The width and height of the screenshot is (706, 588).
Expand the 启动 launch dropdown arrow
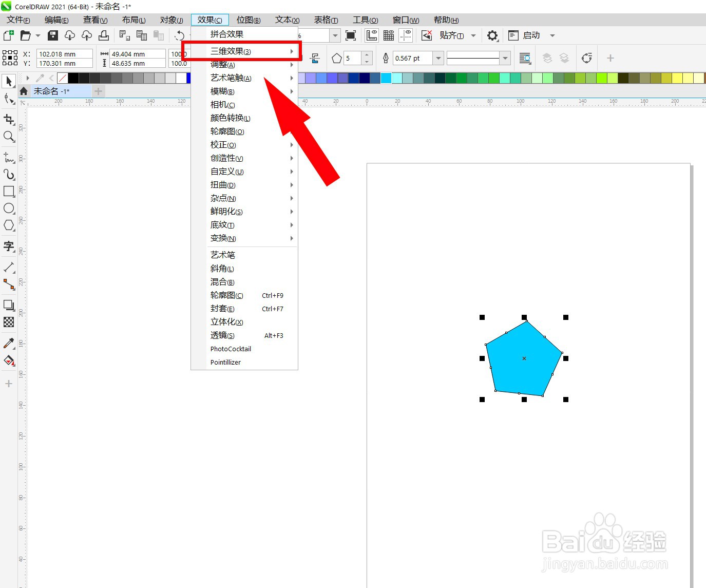coord(552,35)
